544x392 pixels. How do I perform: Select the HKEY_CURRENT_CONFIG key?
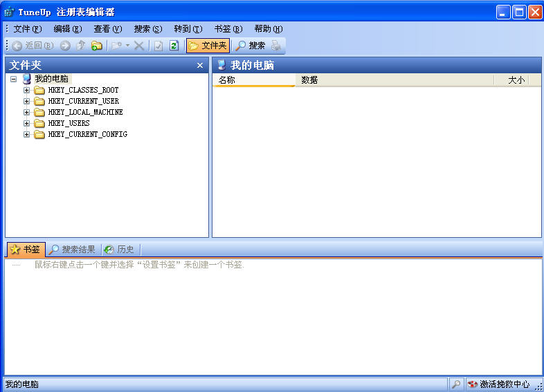[x=88, y=135]
